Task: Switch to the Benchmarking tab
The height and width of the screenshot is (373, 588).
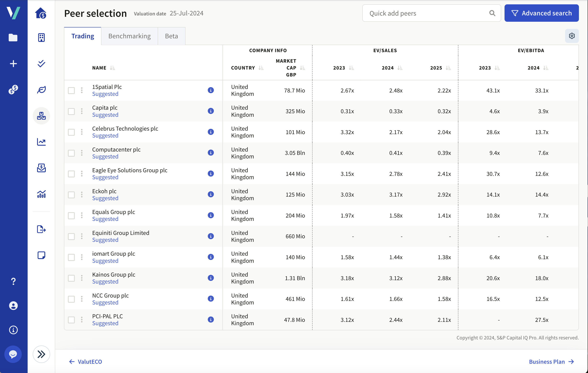Action: tap(129, 36)
